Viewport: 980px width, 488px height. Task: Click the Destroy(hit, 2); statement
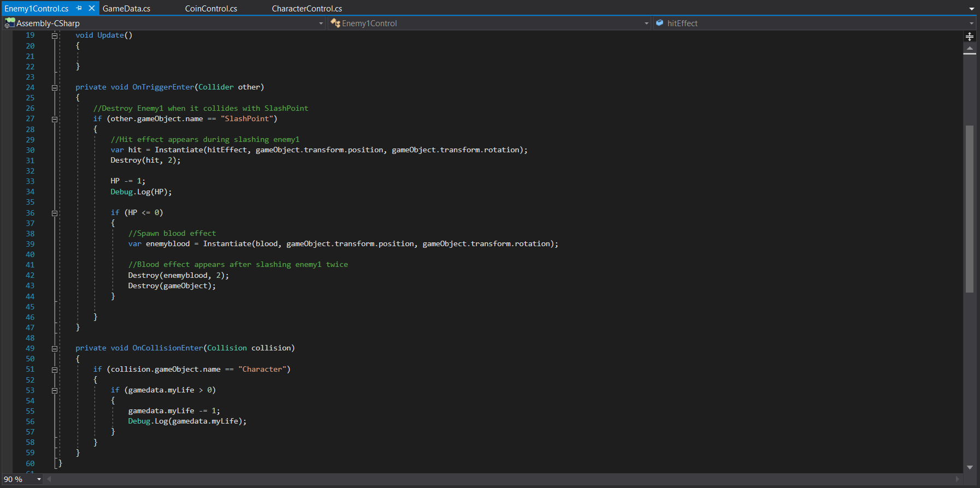coord(145,160)
